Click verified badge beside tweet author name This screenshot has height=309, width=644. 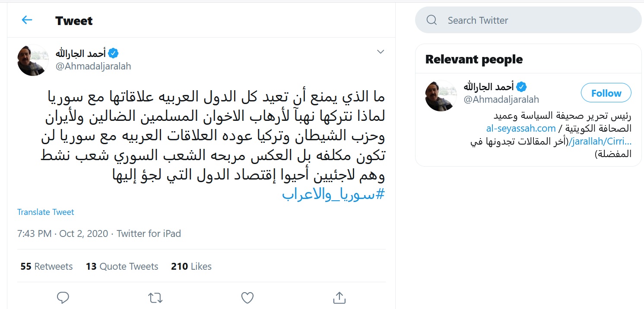(x=113, y=54)
